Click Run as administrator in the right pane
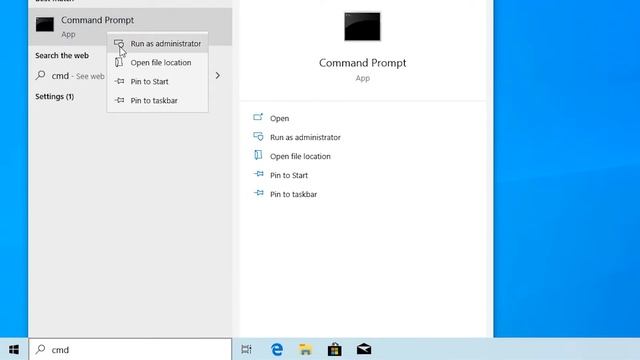This screenshot has width=640, height=360. pos(305,137)
